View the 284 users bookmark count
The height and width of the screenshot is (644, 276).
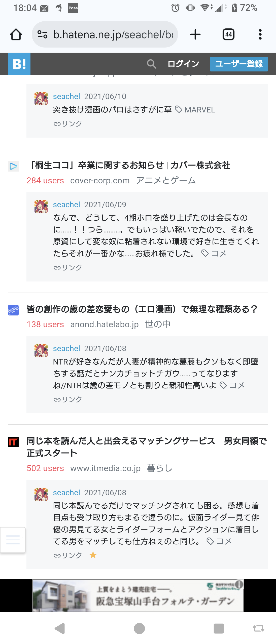[x=45, y=181]
